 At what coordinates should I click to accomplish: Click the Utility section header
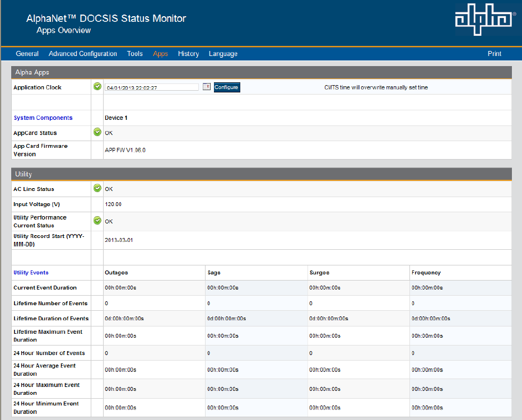(x=262, y=174)
